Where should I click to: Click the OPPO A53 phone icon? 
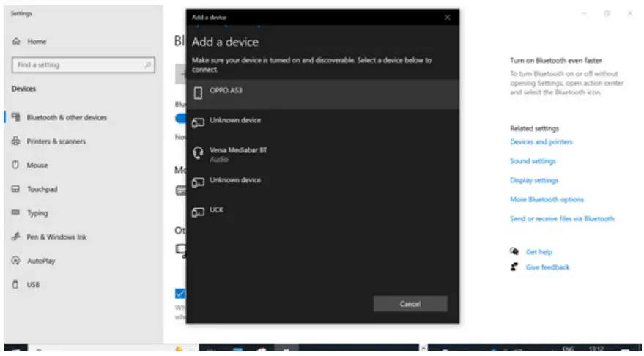198,93
